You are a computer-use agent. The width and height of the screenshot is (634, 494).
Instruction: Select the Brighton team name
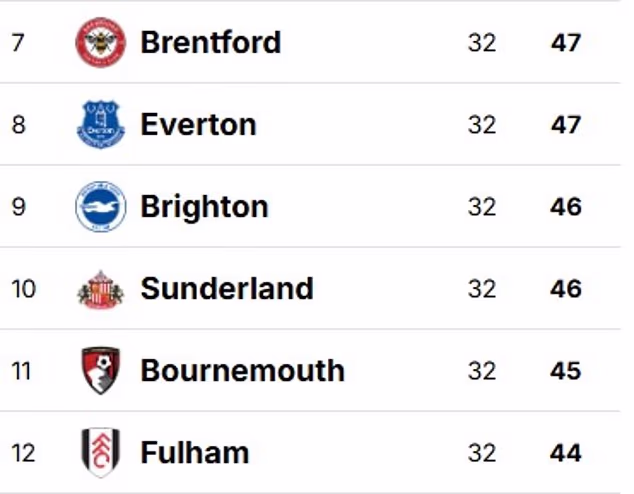204,207
